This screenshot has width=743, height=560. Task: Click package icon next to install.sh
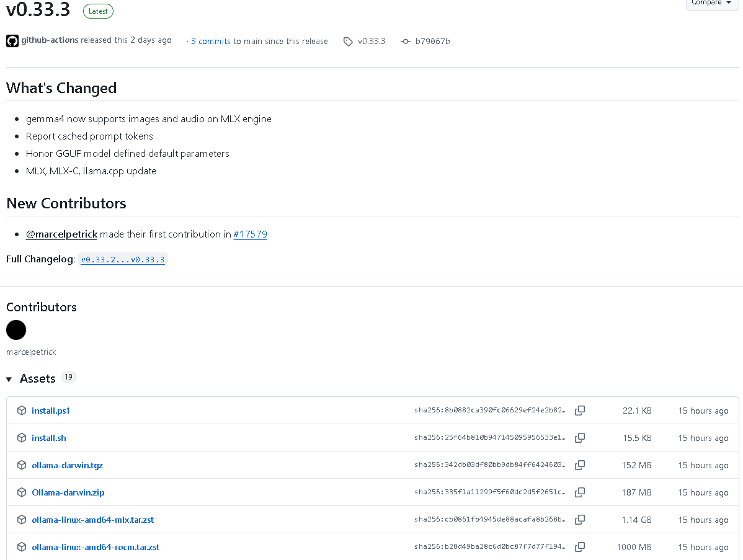(22, 438)
